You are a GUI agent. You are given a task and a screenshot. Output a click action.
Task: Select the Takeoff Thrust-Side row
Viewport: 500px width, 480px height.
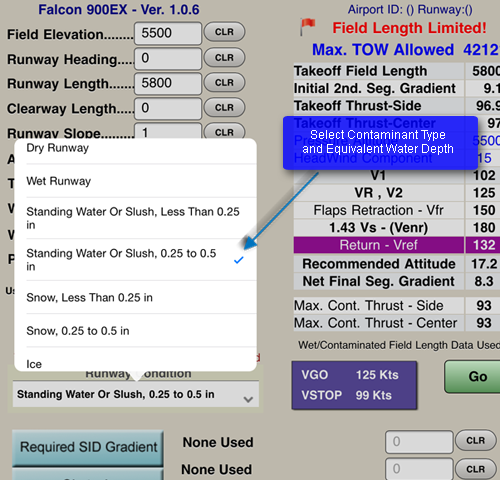click(397, 106)
